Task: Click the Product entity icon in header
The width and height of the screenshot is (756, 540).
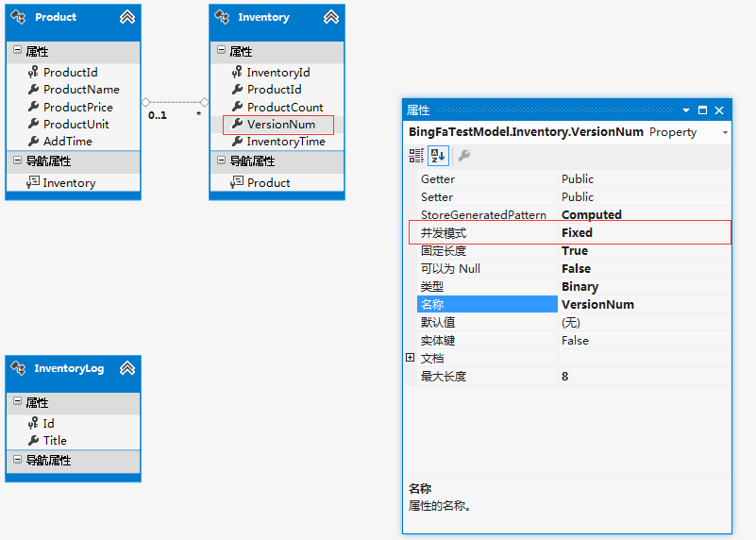Action: (x=18, y=17)
